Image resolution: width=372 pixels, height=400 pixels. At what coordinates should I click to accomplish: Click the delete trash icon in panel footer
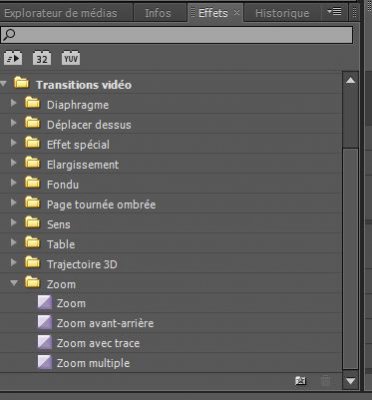pos(326,381)
